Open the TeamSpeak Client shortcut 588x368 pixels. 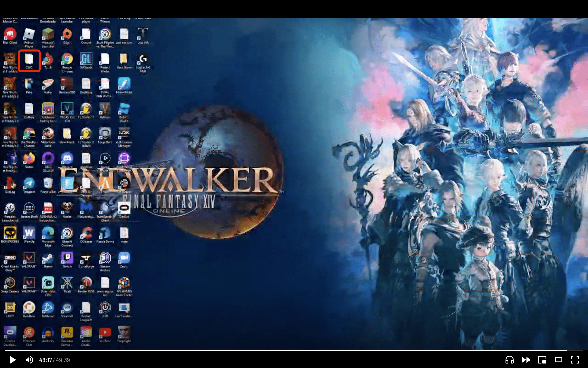105,212
